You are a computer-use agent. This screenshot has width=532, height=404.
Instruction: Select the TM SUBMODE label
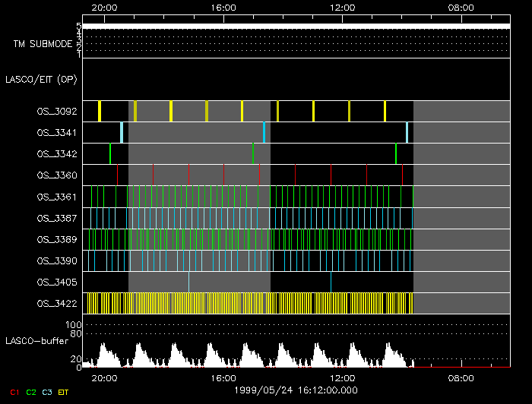coord(43,44)
